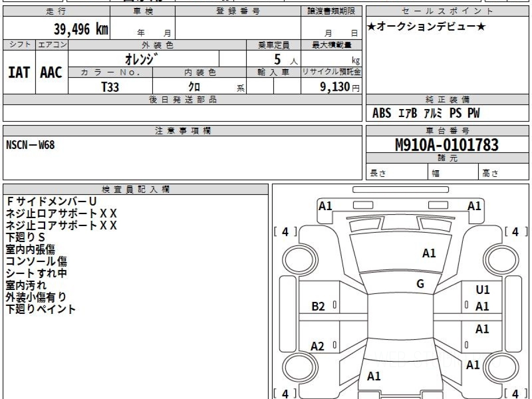Click the B2 damage mark on the diagram

click(318, 306)
